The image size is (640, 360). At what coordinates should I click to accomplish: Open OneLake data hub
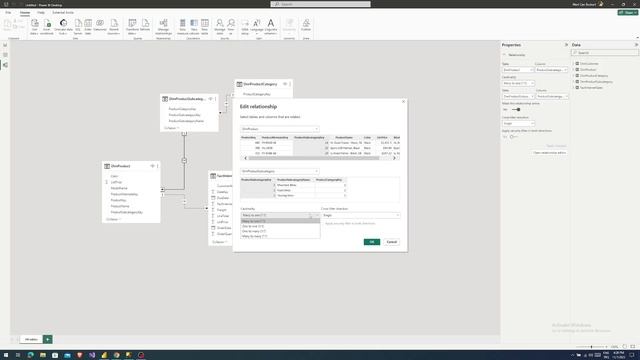(63, 27)
